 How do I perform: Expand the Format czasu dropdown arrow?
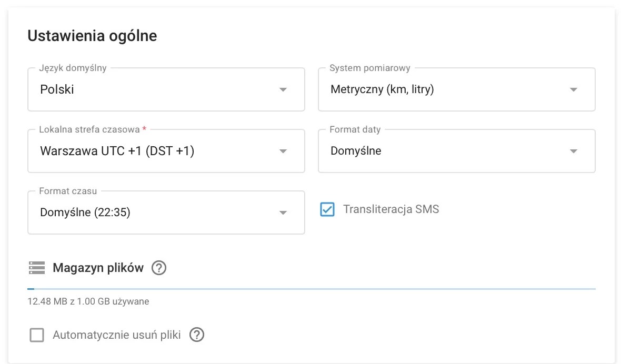pyautogui.click(x=283, y=213)
